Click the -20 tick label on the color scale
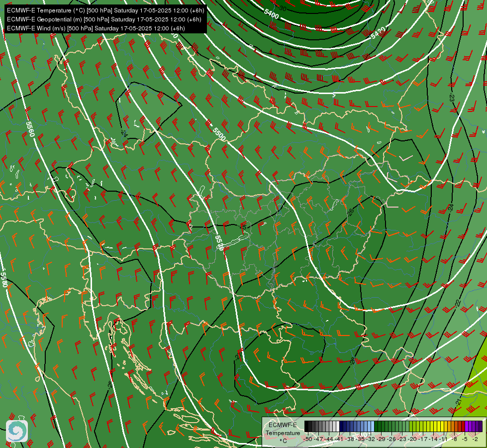Viewport: 487px width, 448px height. tap(412, 439)
